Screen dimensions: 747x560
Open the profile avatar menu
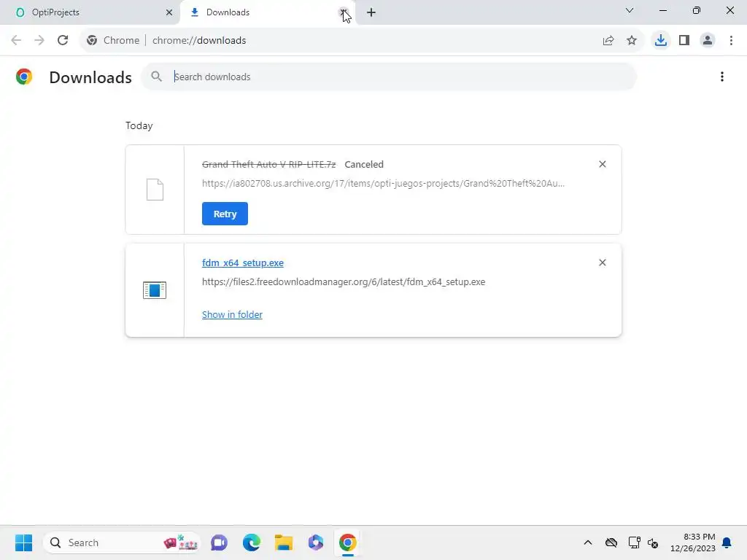tap(708, 41)
